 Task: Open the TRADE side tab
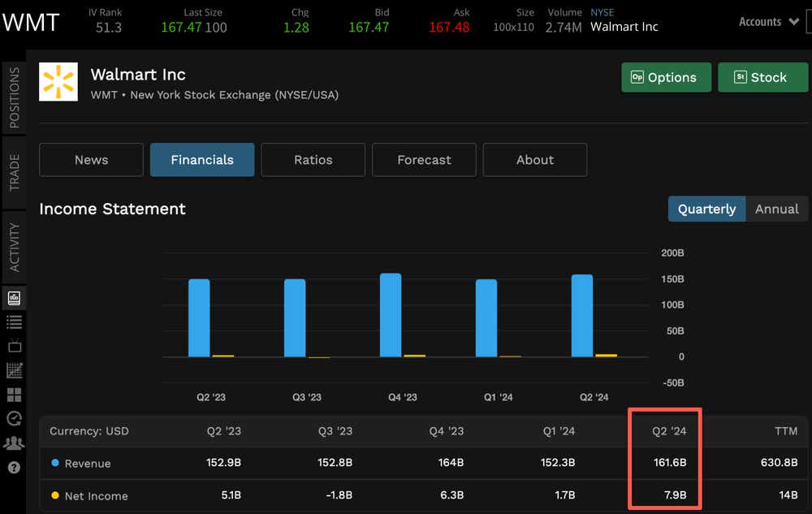click(x=14, y=172)
